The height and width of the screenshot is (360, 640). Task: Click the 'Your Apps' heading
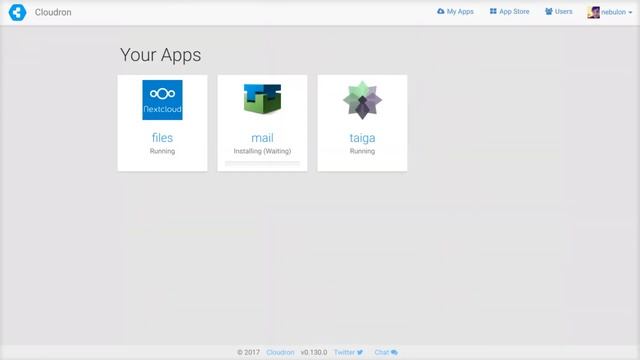(x=160, y=55)
